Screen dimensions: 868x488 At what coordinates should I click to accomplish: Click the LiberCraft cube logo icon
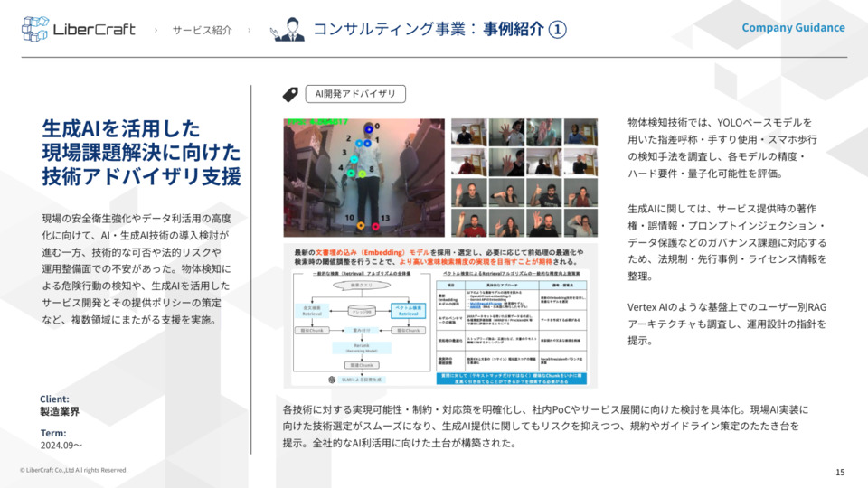coord(35,29)
